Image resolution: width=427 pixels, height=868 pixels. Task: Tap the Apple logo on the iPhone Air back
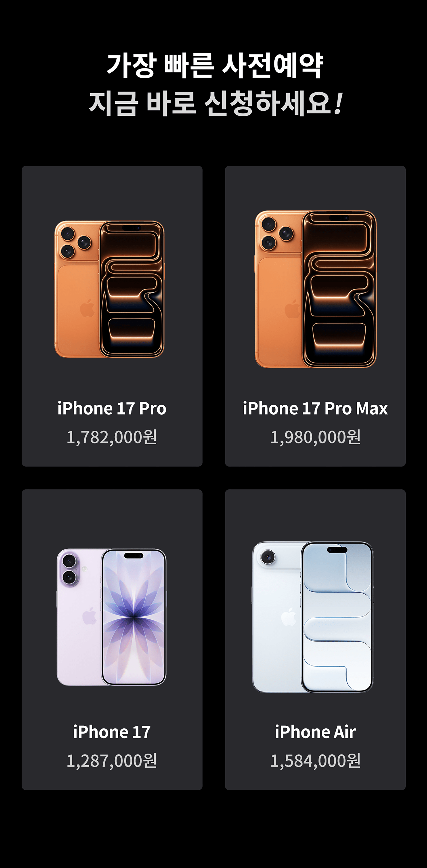click(x=289, y=617)
